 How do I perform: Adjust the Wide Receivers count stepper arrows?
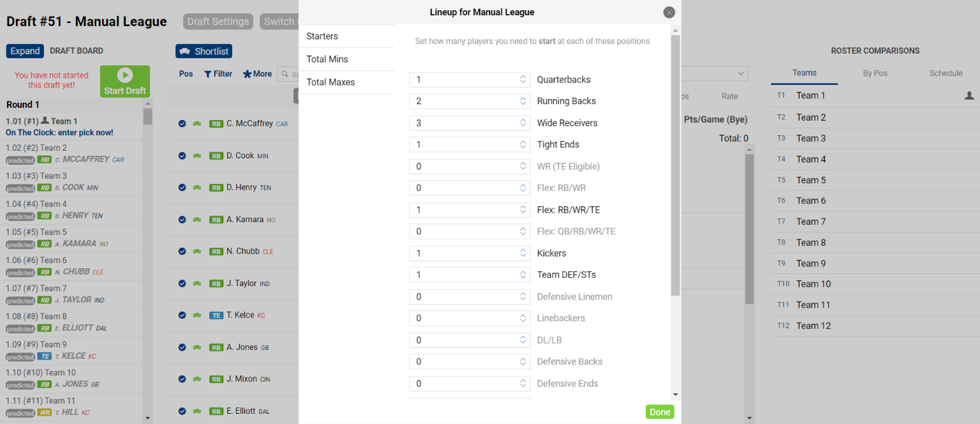click(x=523, y=123)
